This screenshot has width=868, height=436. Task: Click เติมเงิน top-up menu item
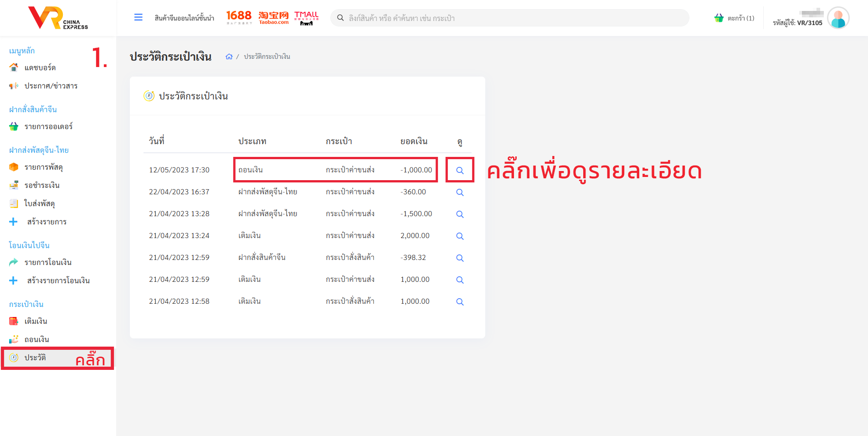point(36,321)
